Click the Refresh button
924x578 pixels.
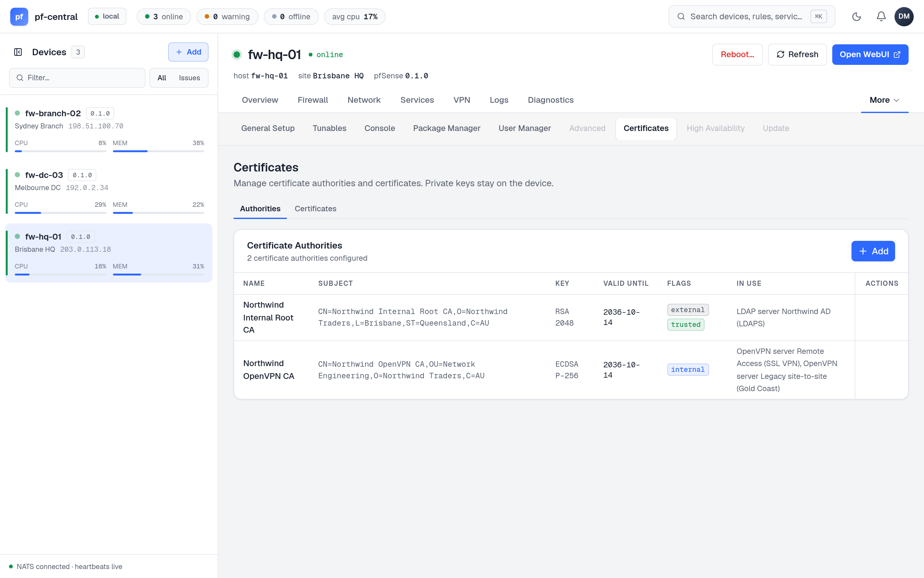click(x=797, y=54)
